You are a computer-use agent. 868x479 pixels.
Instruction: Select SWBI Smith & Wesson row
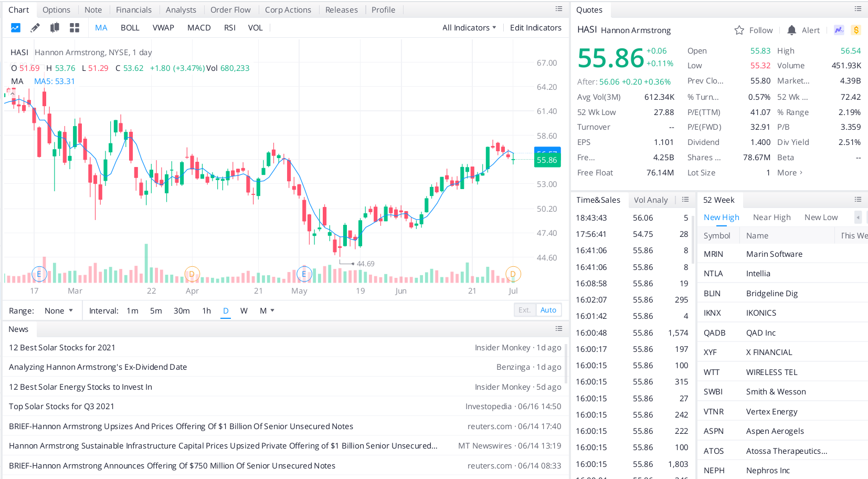click(782, 392)
